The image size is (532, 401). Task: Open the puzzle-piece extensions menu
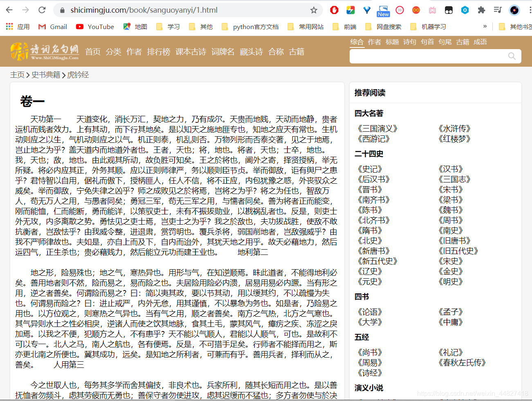pos(481,10)
